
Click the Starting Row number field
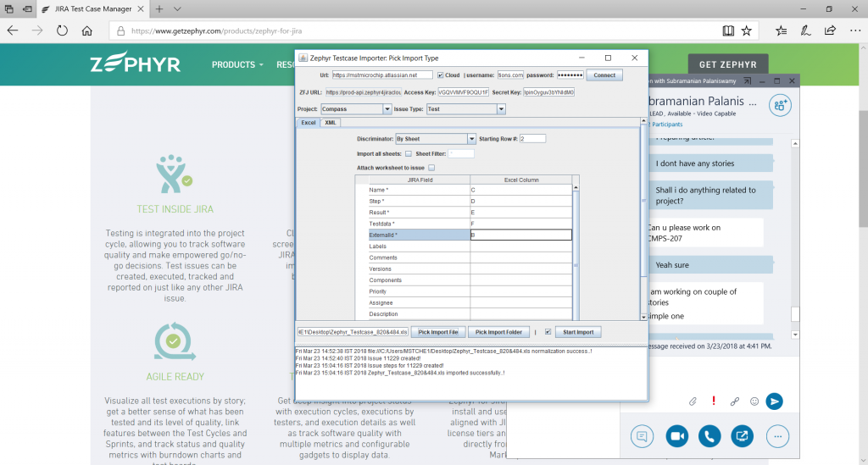[x=532, y=139]
